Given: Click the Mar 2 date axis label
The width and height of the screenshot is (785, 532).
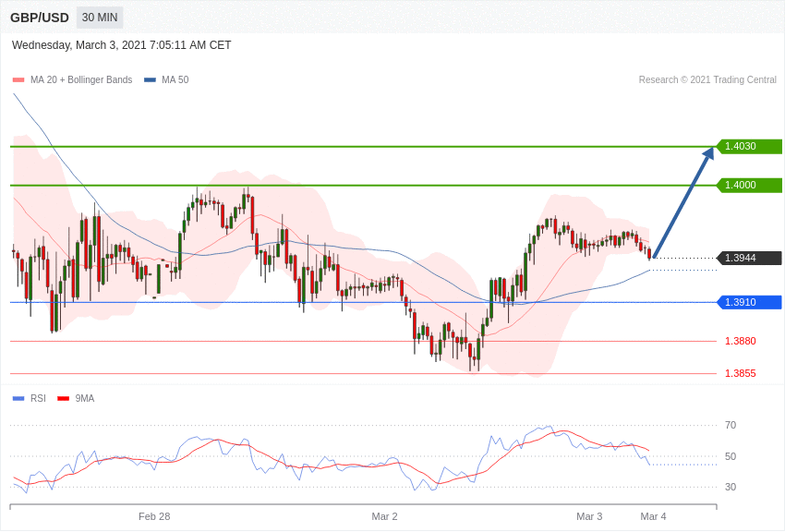Looking at the screenshot, I should coord(384,516).
